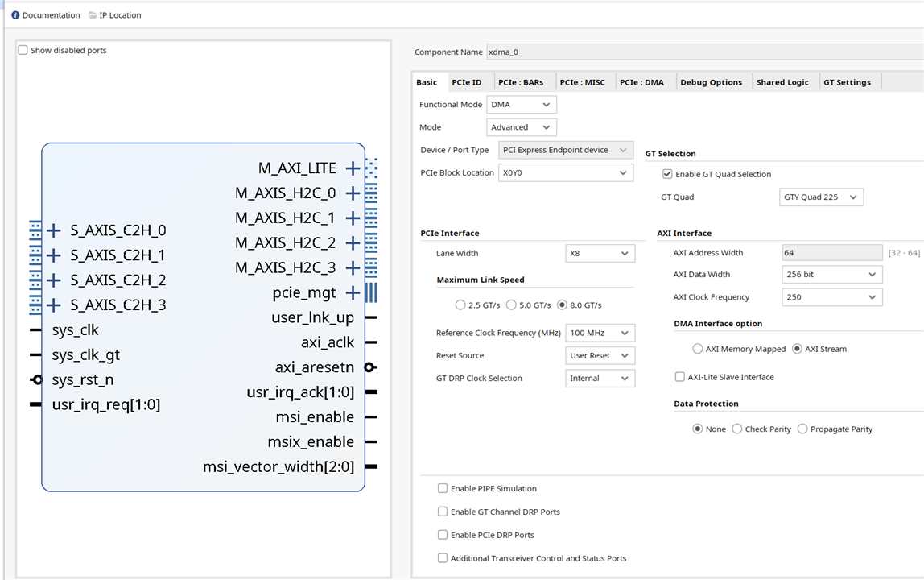Expand the M_AXI_LITE interface plus icon
Viewport: 924px width, 580px height.
coord(353,168)
